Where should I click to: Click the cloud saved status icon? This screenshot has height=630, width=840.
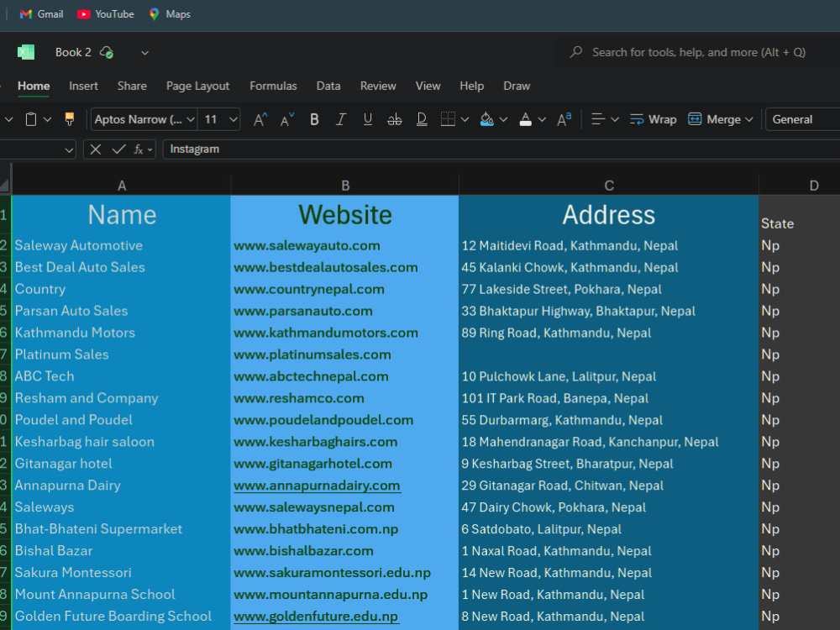pyautogui.click(x=107, y=52)
